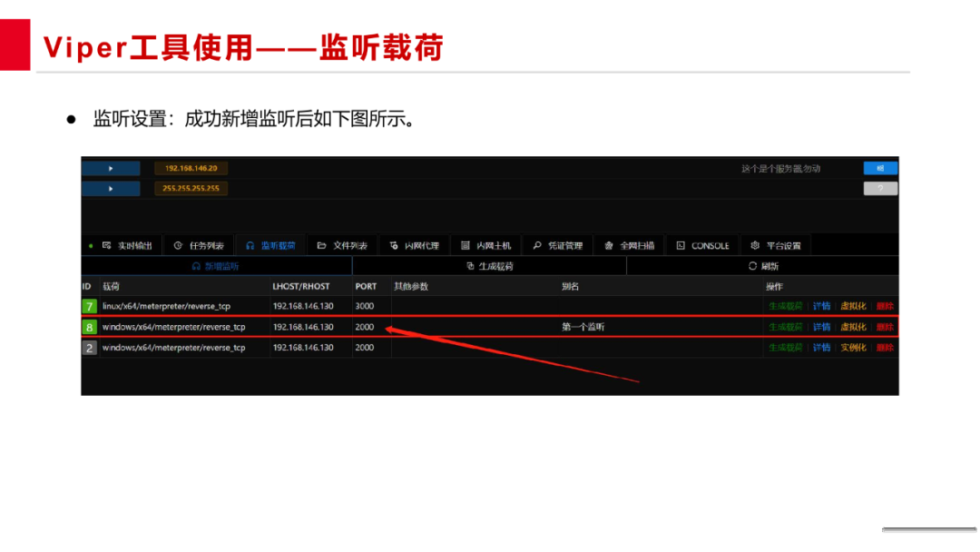Image resolution: width=980 pixels, height=552 pixels.
Task: Click the green ID 7 badge
Action: coord(89,306)
